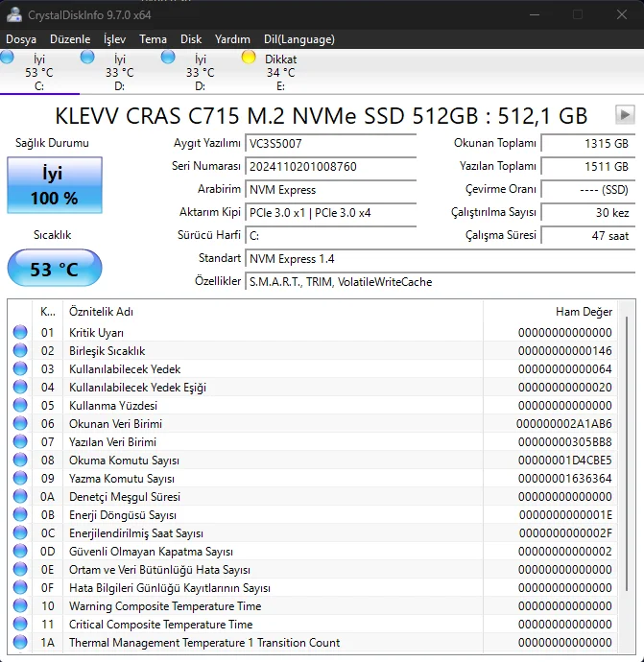Select the Kritik Uyarı attribute name
Image resolution: width=644 pixels, height=662 pixels.
click(96, 333)
